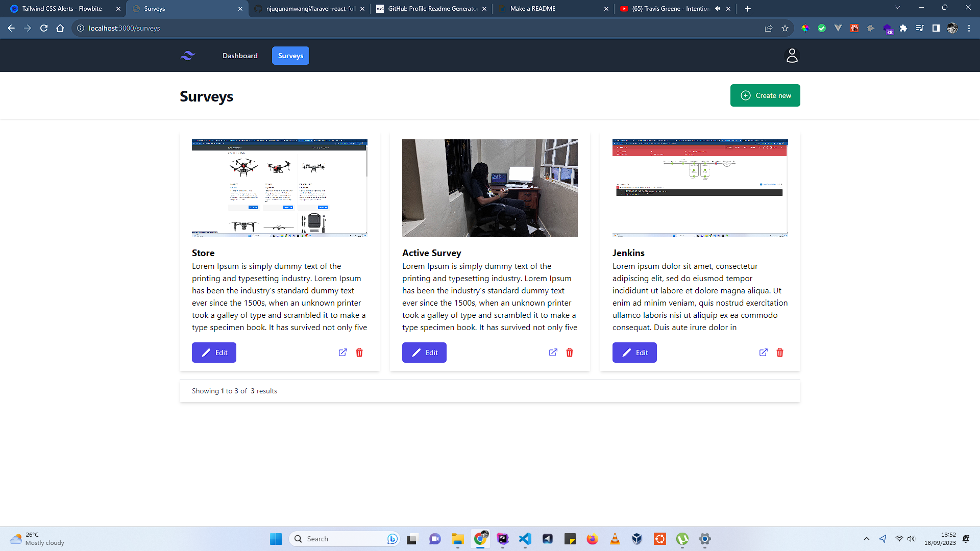The height and width of the screenshot is (551, 980).
Task: Click the Tailwind wave logo
Action: [x=188, y=56]
